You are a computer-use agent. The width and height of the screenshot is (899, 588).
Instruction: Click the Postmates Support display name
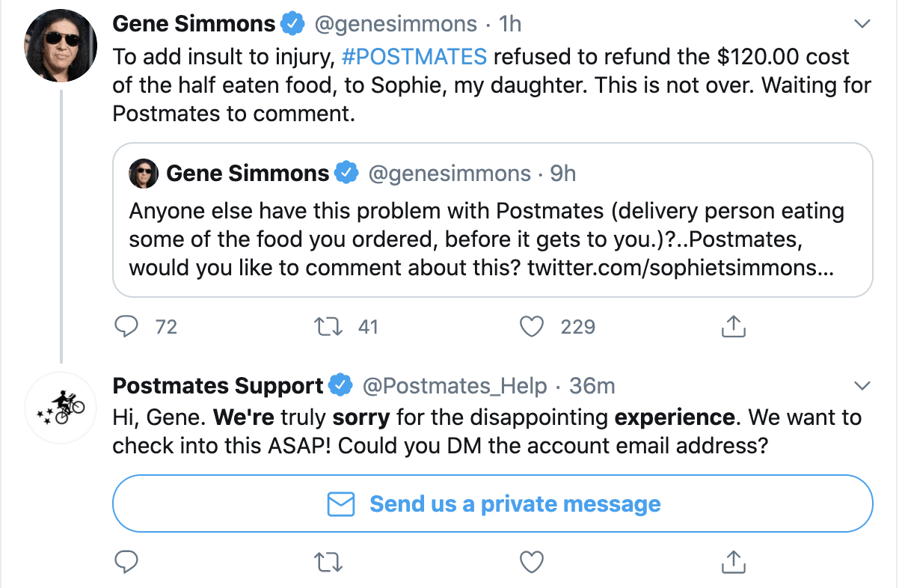pos(218,386)
